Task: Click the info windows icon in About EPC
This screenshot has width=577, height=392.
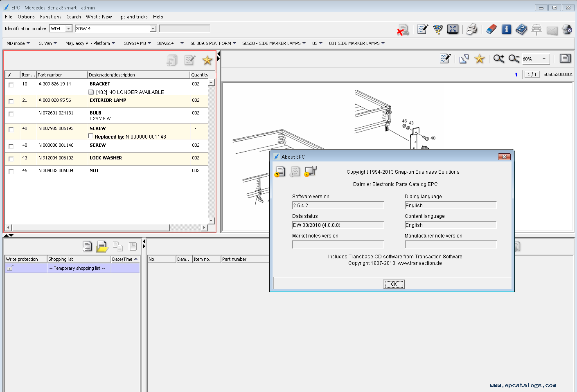Action: pyautogui.click(x=311, y=171)
